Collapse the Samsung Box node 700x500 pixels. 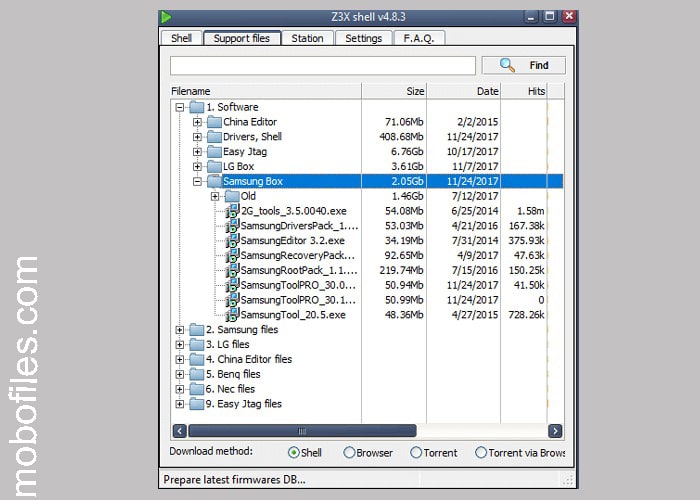point(197,181)
